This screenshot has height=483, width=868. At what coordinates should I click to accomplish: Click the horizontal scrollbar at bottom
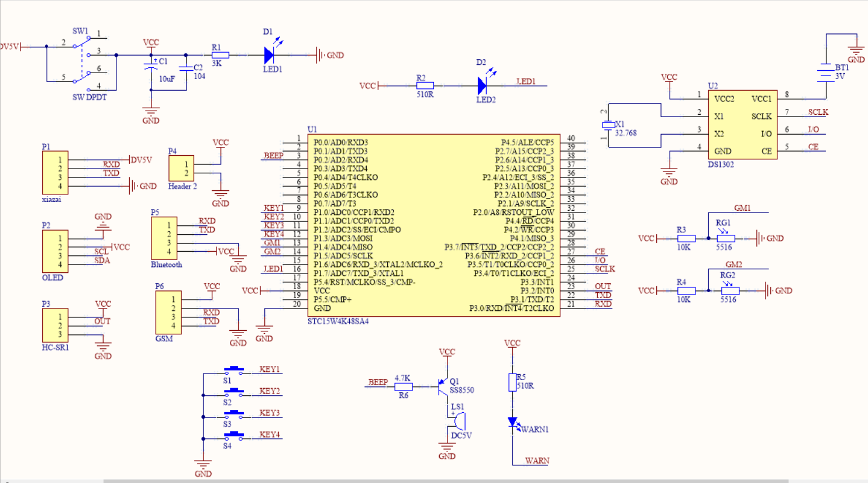446,481
